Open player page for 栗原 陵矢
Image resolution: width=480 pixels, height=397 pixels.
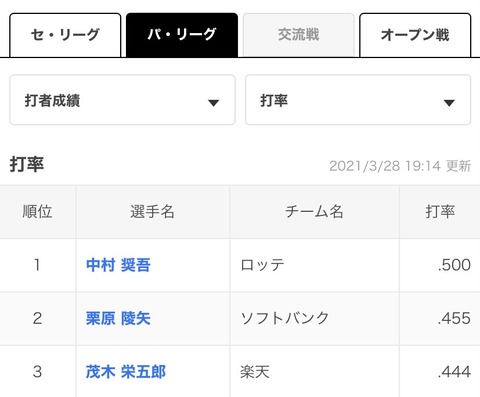coord(118,318)
